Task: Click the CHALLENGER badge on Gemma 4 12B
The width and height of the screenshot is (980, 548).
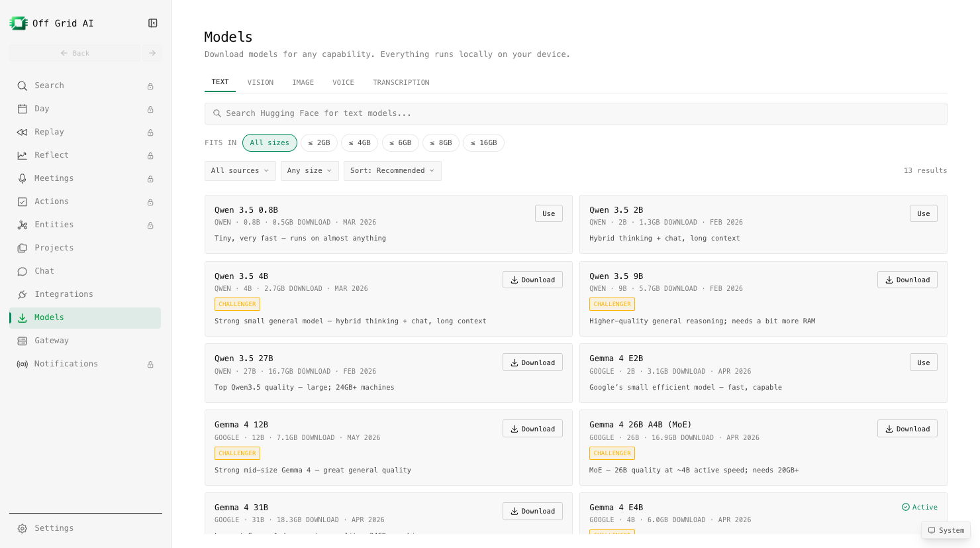Action: (237, 453)
